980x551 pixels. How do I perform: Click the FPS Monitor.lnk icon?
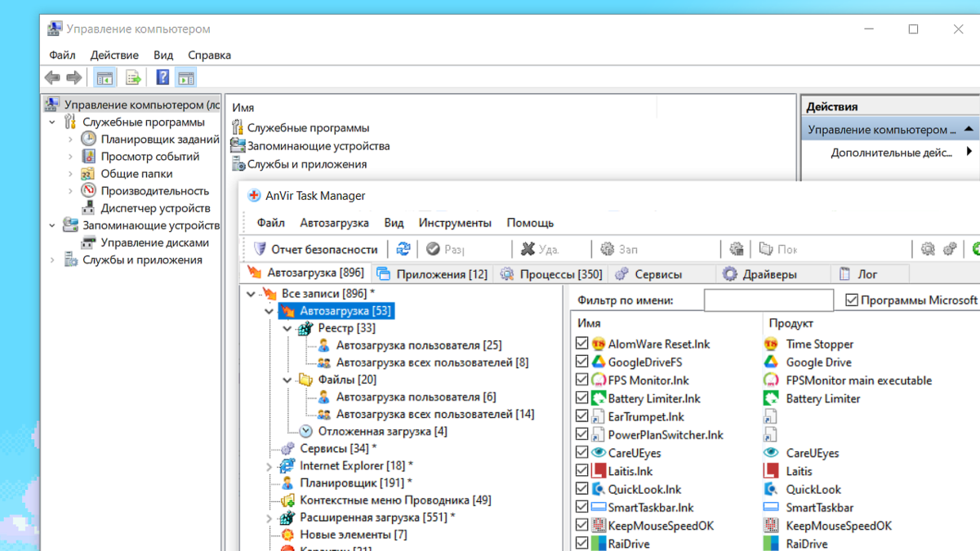599,380
